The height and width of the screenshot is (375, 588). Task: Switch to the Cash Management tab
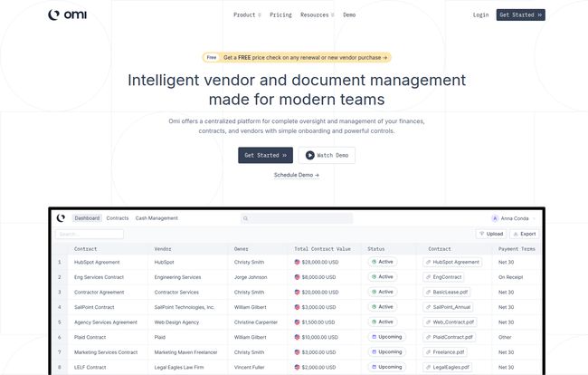(156, 218)
